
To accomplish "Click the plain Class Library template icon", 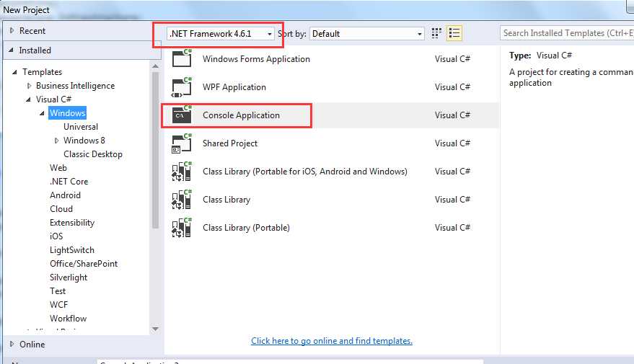I will tap(182, 200).
